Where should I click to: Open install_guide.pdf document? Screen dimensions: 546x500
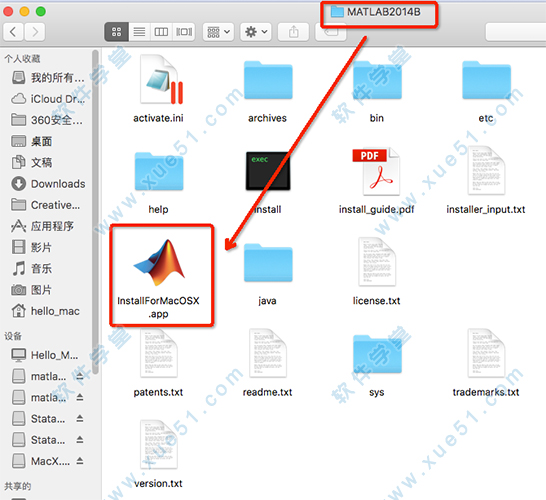[x=376, y=171]
